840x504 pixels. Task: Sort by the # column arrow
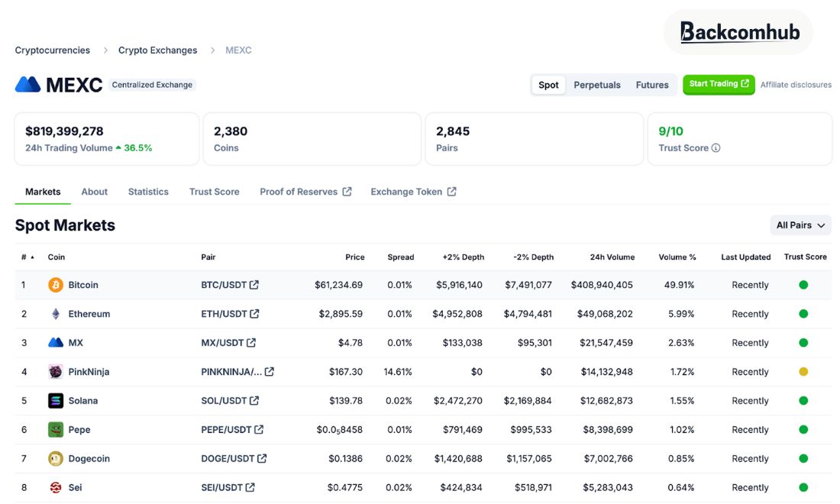(32, 257)
